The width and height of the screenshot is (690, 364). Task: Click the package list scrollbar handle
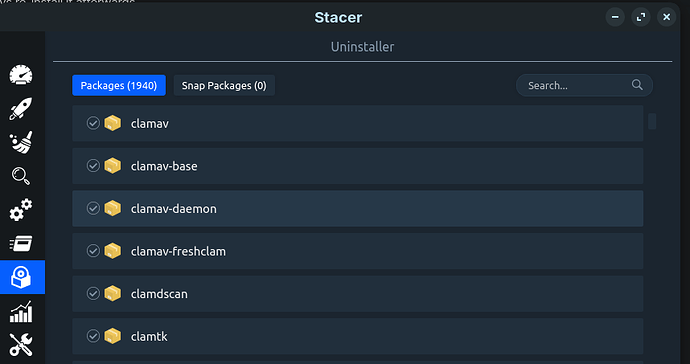click(x=652, y=121)
